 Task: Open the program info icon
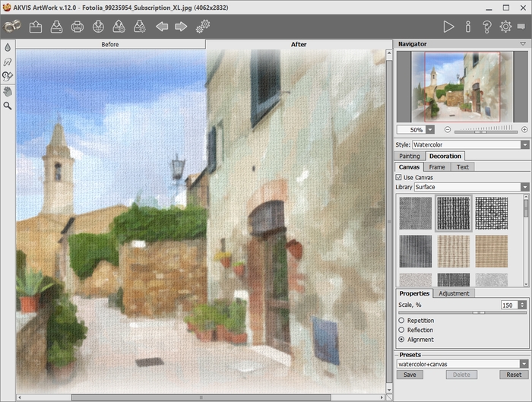tap(467, 27)
